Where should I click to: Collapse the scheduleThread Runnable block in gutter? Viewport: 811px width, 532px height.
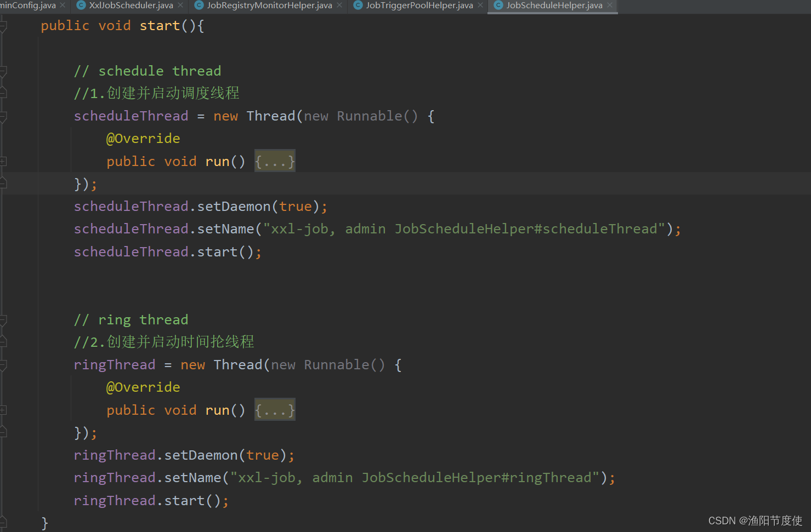3,116
